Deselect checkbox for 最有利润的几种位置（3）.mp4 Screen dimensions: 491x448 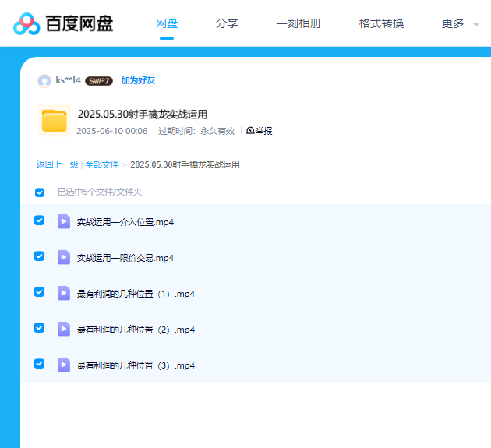tap(40, 364)
